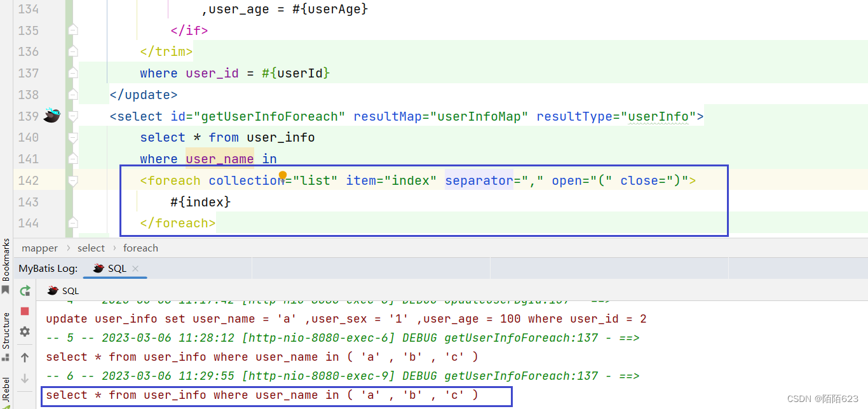The height and width of the screenshot is (409, 868).
Task: Fold the foreach element at line 142
Action: click(x=72, y=180)
